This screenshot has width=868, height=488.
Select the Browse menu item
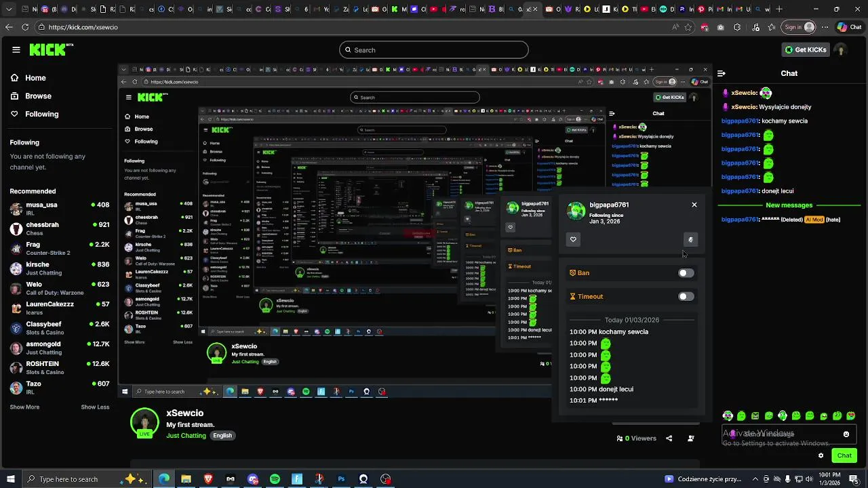[38, 96]
